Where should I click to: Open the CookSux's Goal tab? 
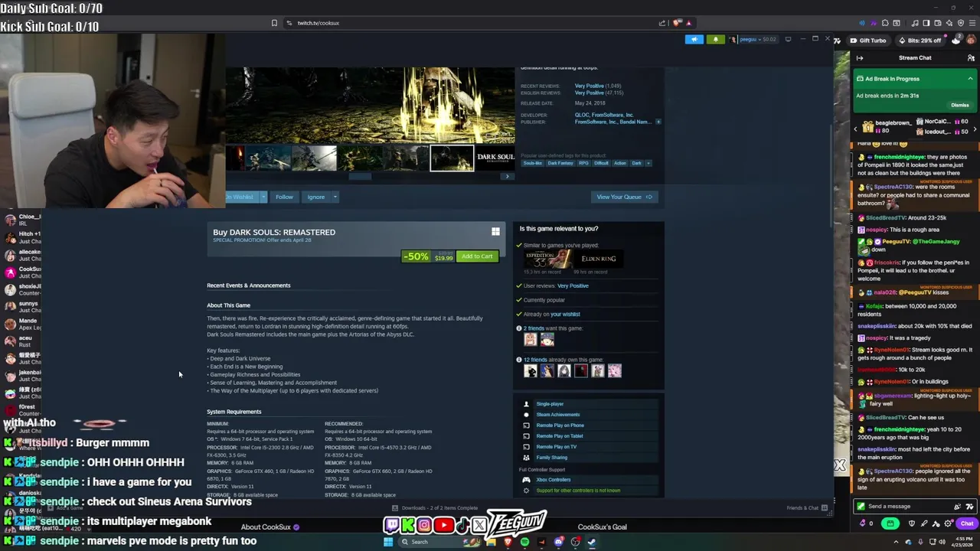coord(602,527)
